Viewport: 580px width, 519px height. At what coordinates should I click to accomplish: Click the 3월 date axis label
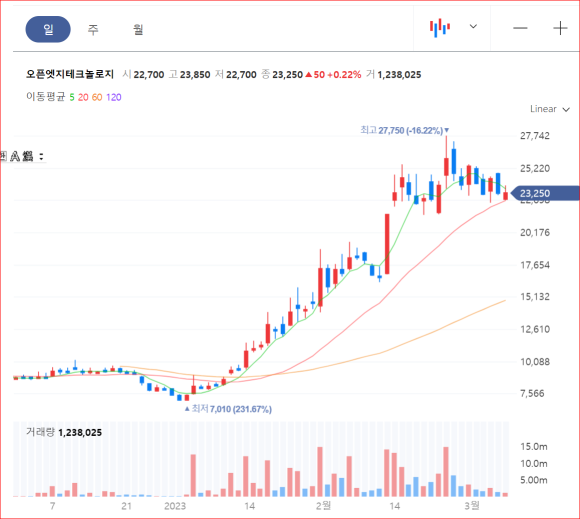472,505
